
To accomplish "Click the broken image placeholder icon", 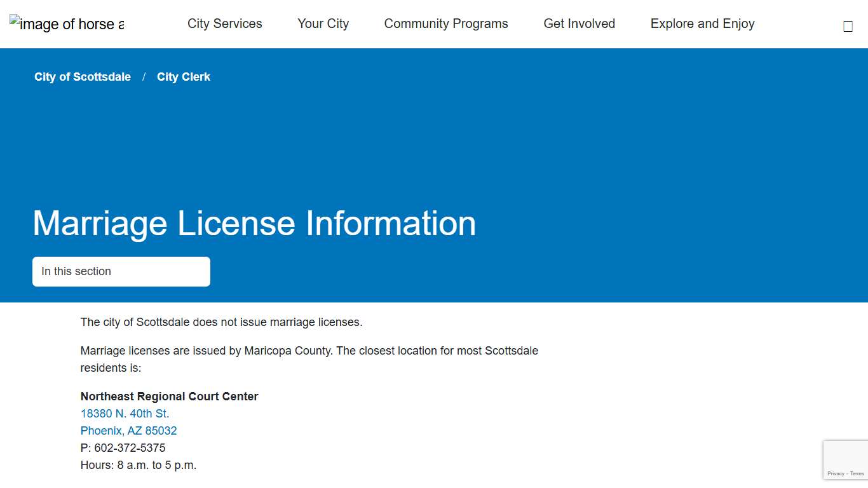I will [14, 20].
